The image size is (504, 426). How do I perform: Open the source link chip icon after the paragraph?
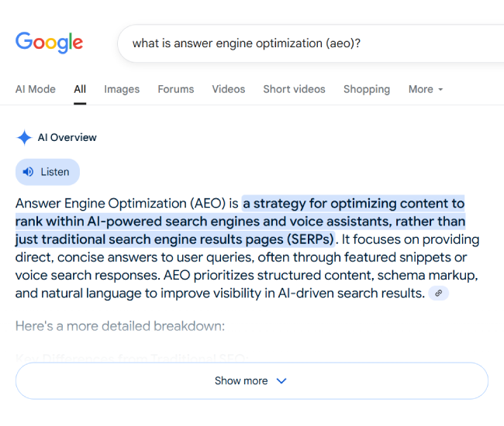tap(438, 293)
